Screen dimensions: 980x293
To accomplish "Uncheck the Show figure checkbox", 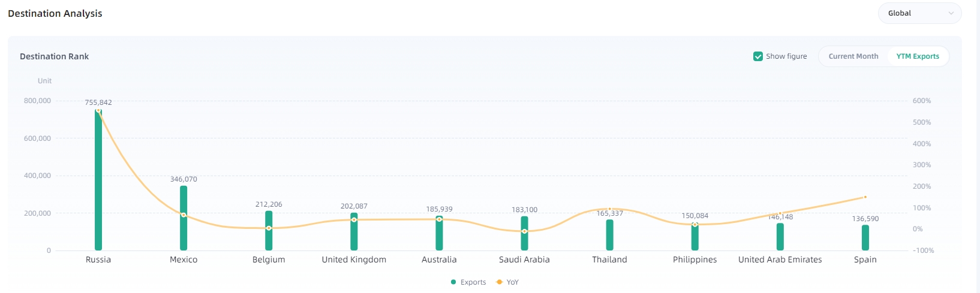I will point(758,56).
